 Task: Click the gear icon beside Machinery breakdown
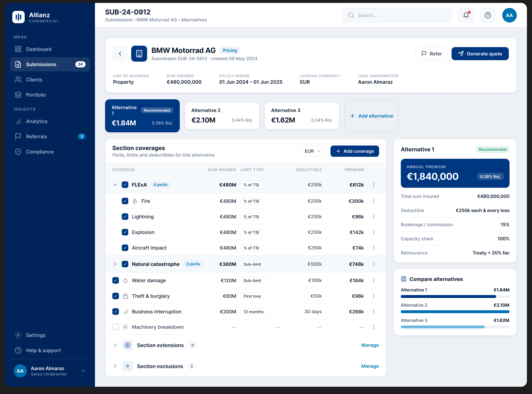point(125,327)
